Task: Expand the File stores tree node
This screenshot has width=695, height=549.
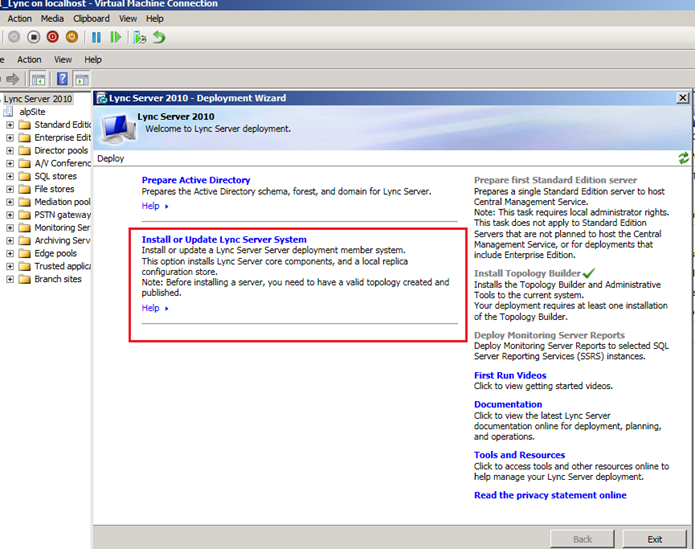Action: point(10,189)
